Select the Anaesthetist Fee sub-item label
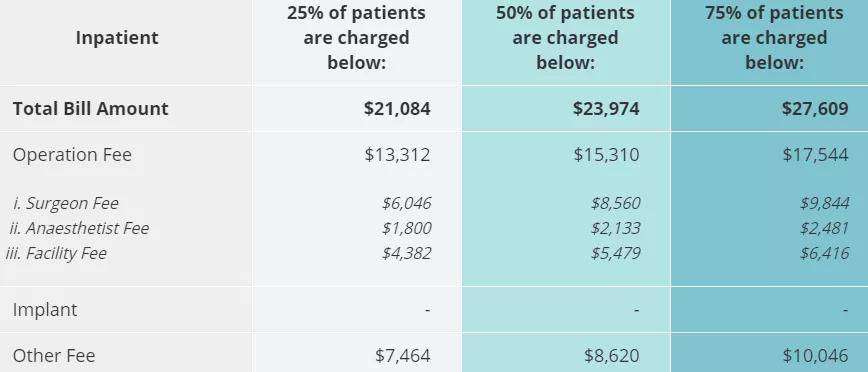The image size is (868, 372). pos(79,228)
